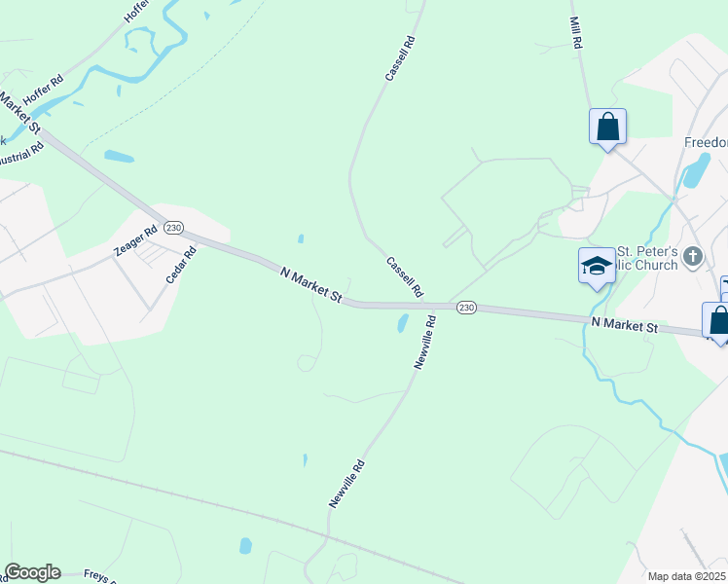Click the Cedar Rd street label
This screenshot has width=728, height=584.
click(x=182, y=265)
